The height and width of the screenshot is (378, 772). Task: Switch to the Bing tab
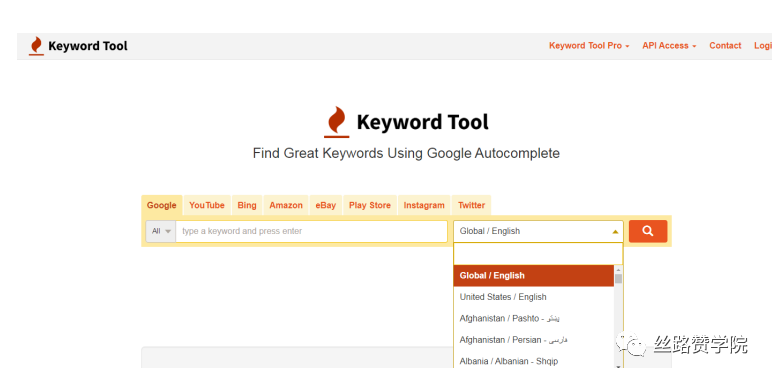tap(247, 205)
